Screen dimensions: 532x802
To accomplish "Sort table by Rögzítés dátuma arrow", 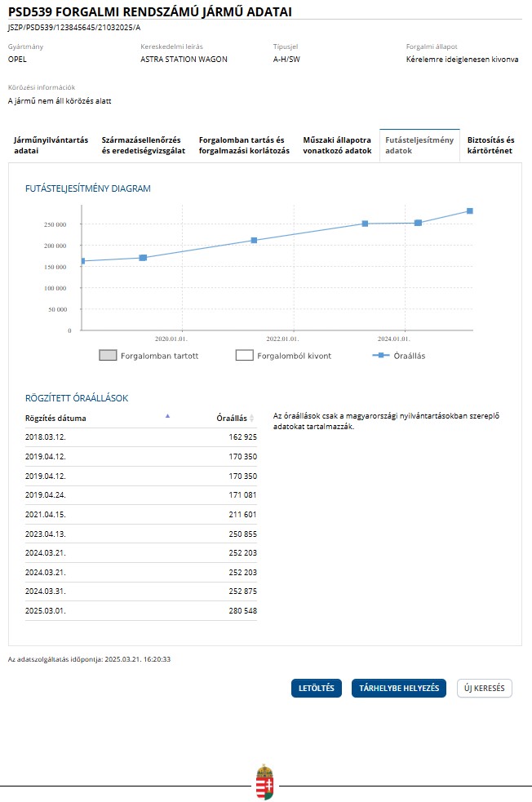I will coord(167,416).
